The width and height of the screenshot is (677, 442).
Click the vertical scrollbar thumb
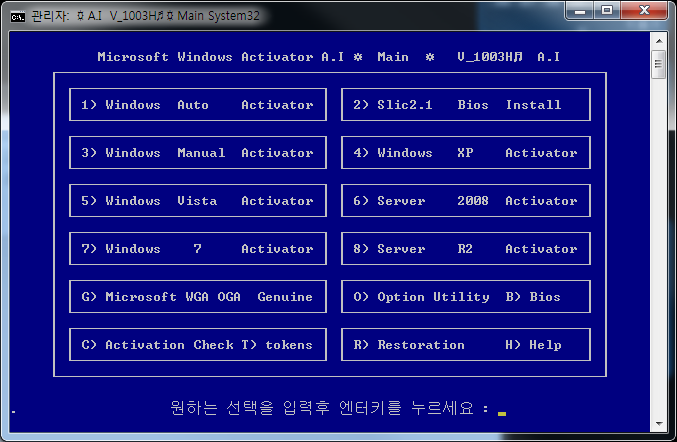[659, 65]
